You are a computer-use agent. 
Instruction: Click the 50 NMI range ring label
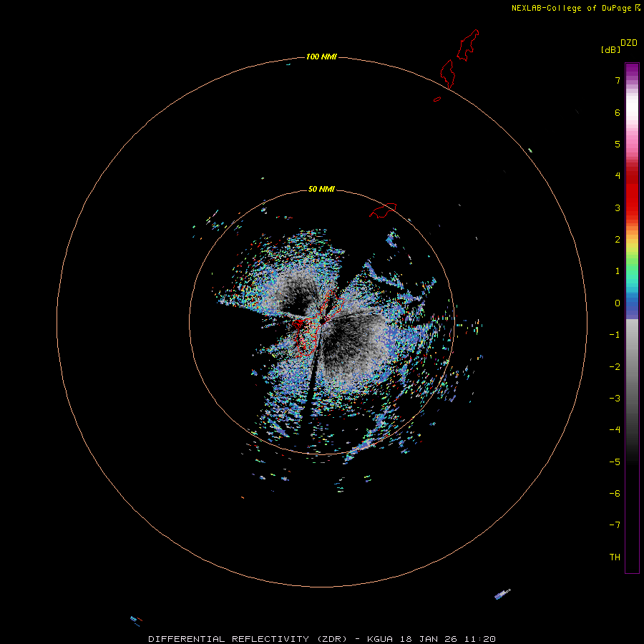click(321, 189)
